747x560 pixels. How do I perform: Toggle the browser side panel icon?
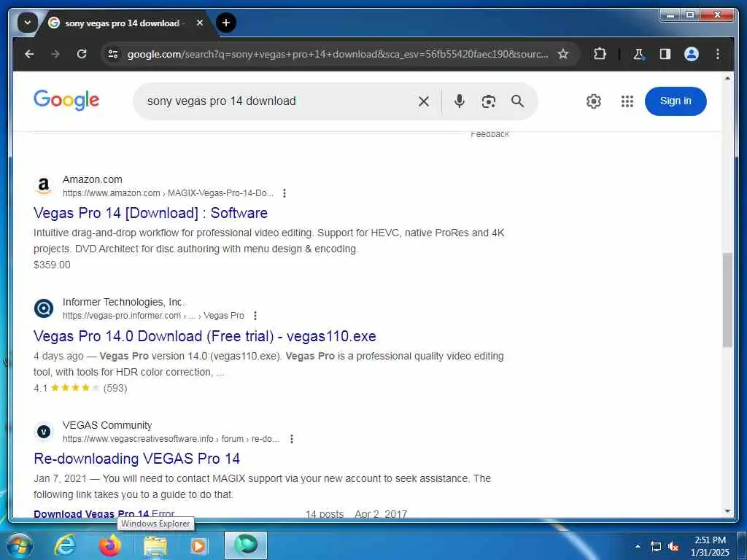pyautogui.click(x=665, y=54)
